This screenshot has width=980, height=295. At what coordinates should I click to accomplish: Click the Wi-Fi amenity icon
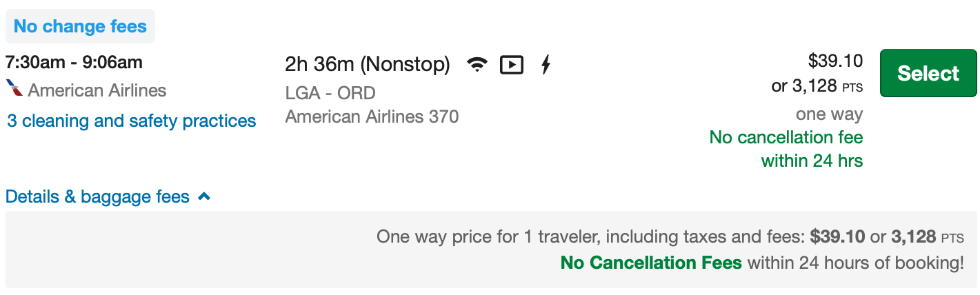pyautogui.click(x=477, y=65)
